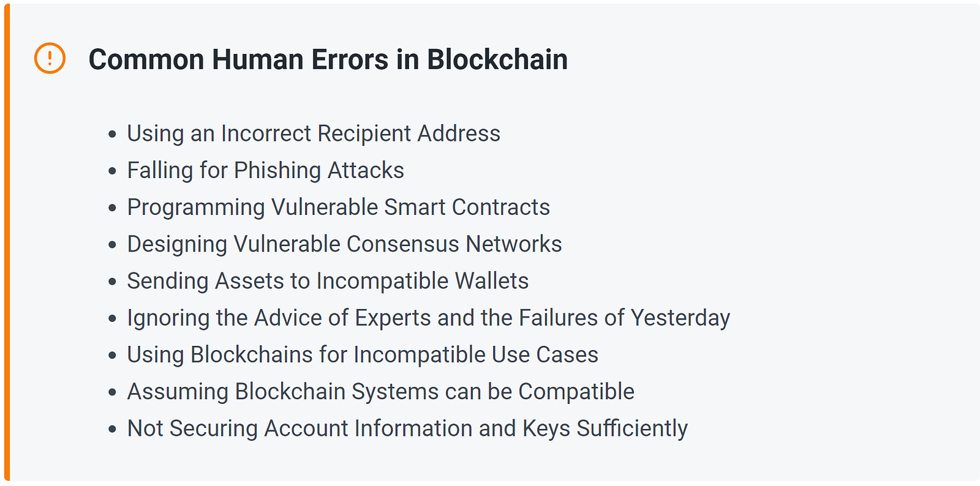The width and height of the screenshot is (980, 486).
Task: Click bullet marker next to 'Assuming Blockchain Systems'
Action: [112, 392]
